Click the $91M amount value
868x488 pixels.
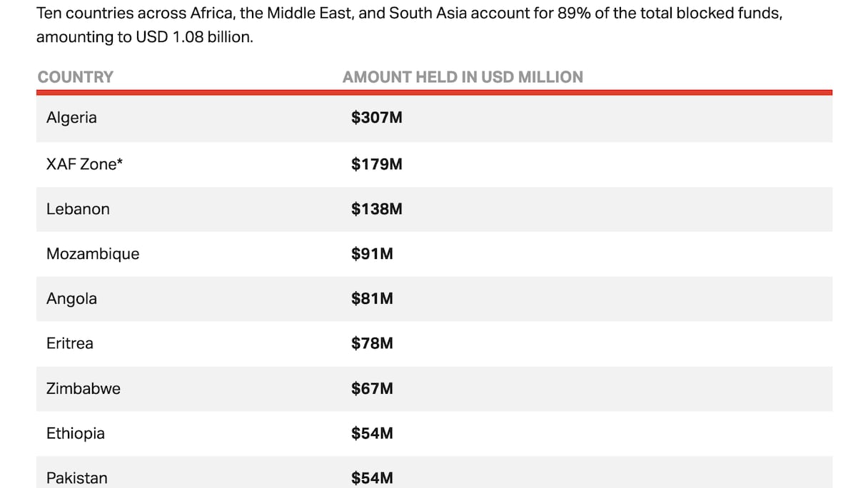[x=372, y=254]
